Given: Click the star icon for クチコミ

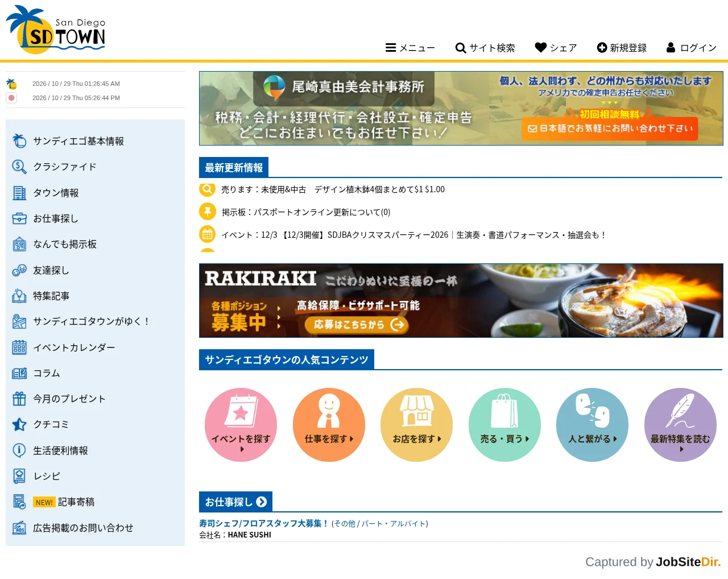Looking at the screenshot, I should coord(19,424).
